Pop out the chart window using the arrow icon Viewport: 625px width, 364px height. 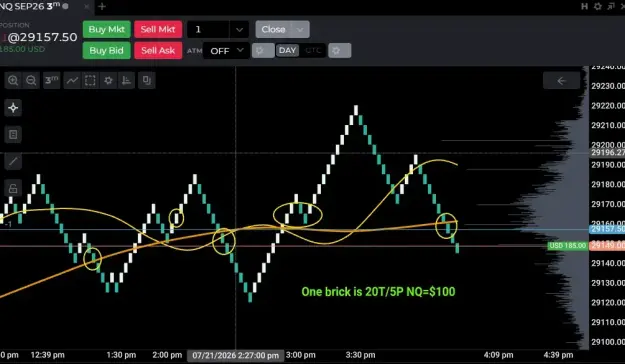(x=611, y=6)
